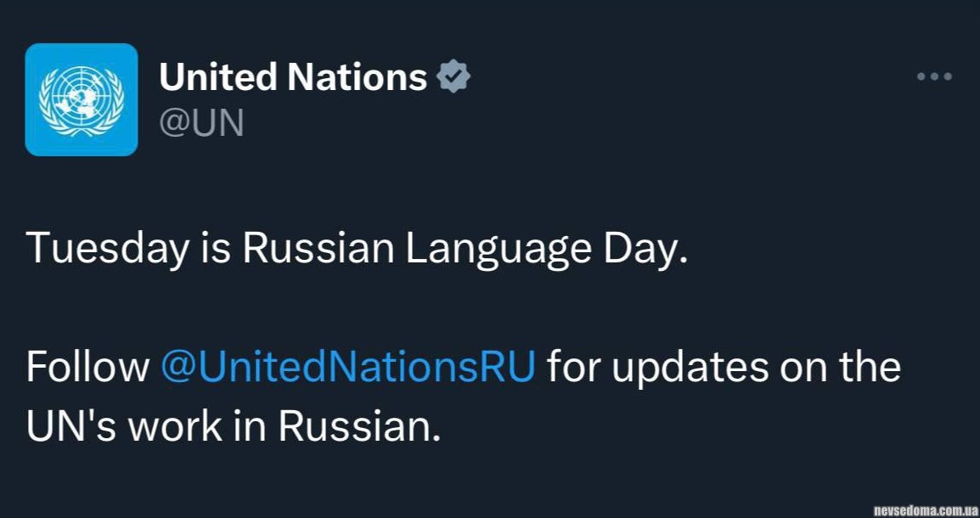This screenshot has width=980, height=518.
Task: Click "the" ending the second line
Action: coord(870,368)
